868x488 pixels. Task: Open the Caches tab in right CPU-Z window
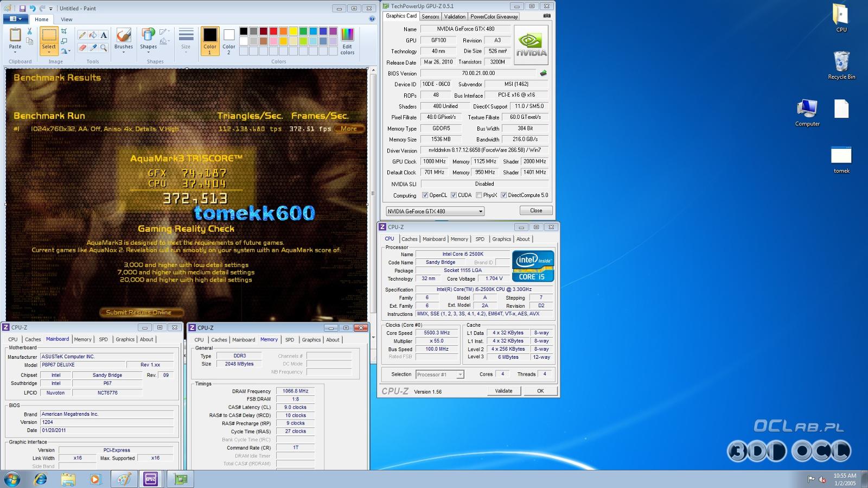410,239
